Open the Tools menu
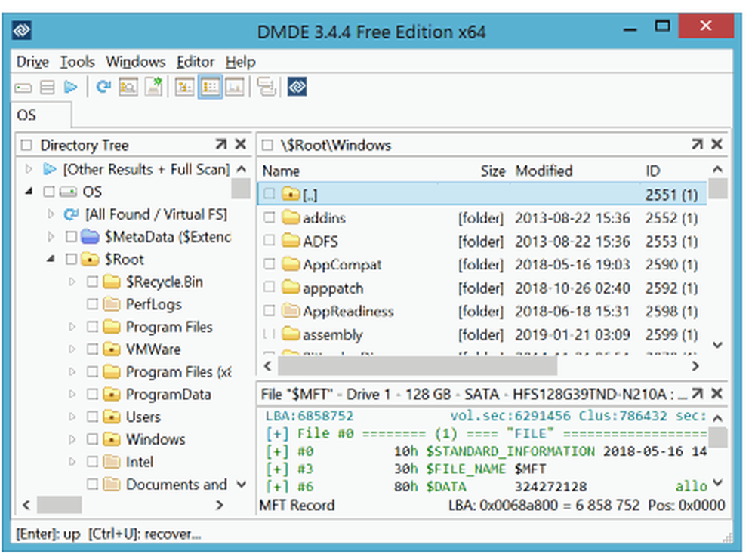Viewport: 755px width, 560px height. click(77, 62)
